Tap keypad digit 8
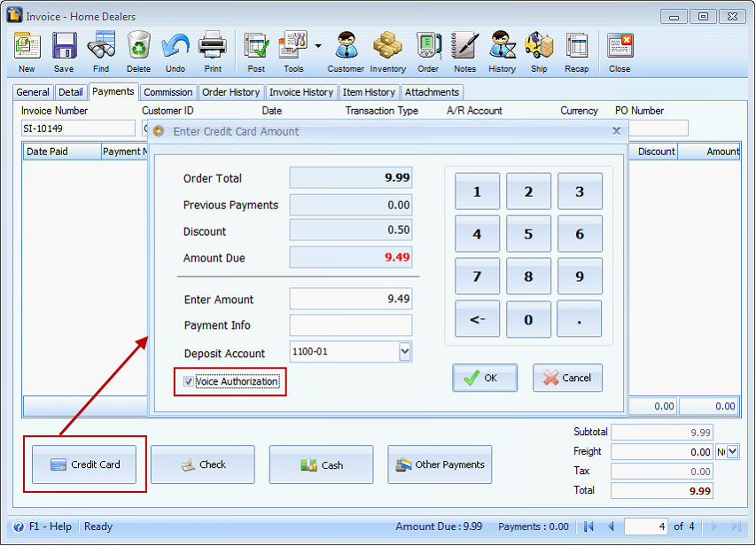 tap(528, 277)
